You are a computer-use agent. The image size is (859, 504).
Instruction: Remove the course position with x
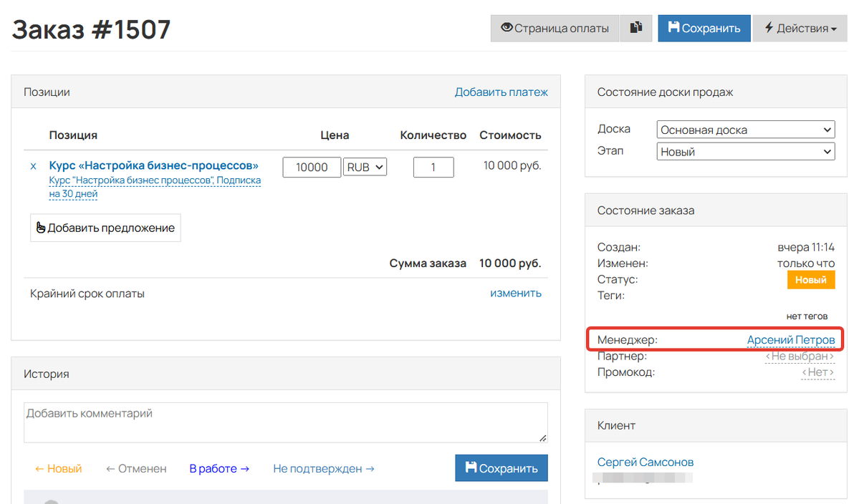tap(34, 166)
